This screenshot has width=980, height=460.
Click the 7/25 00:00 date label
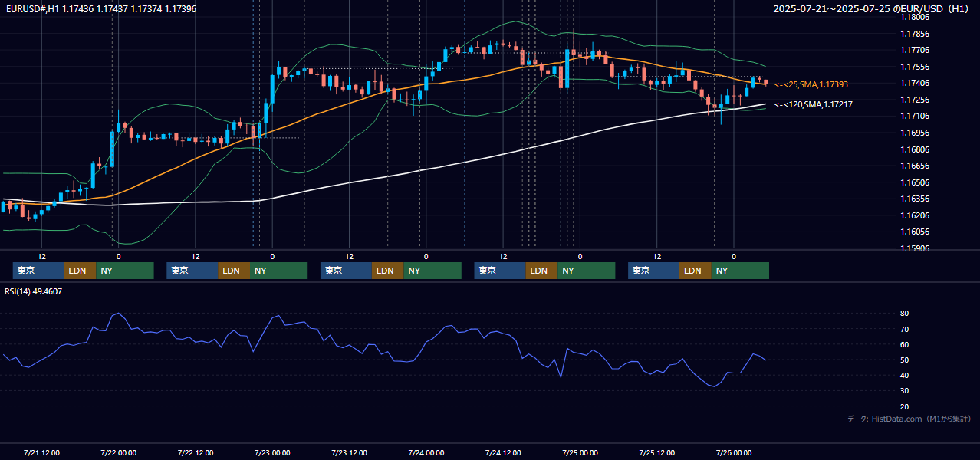(x=580, y=452)
